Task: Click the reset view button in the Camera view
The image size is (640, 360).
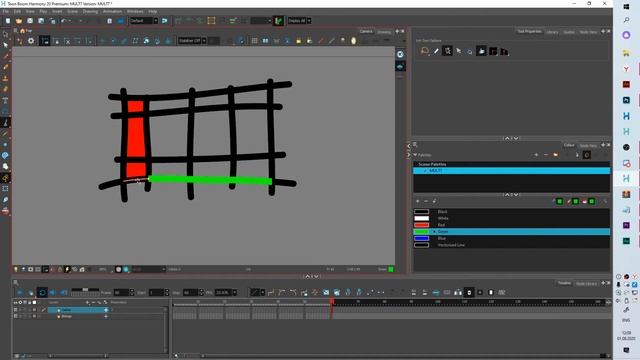Action: [400, 54]
